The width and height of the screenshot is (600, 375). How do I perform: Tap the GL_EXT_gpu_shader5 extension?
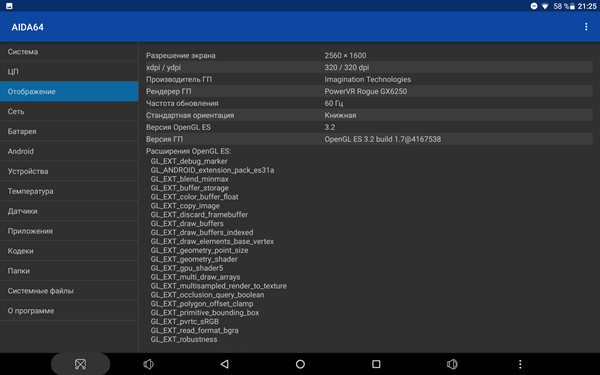(x=187, y=268)
